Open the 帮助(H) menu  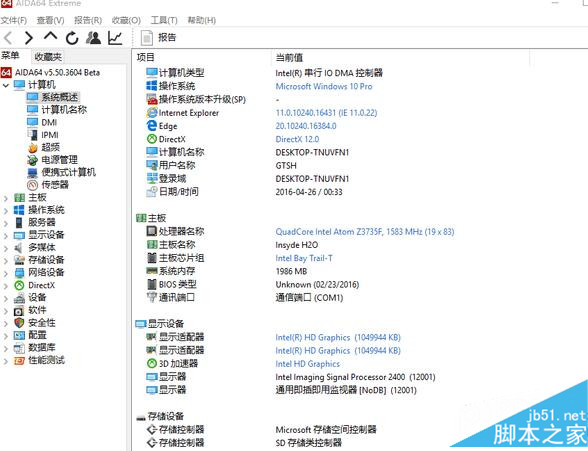pos(202,20)
